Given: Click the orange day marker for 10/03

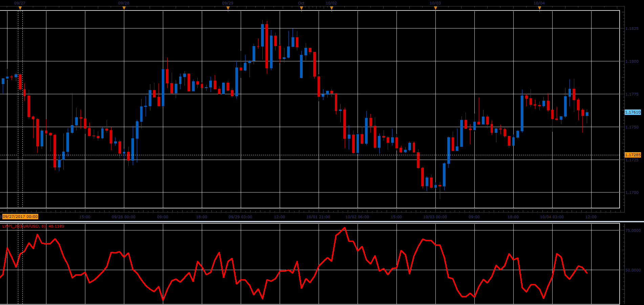Looking at the screenshot, I should coord(435,8).
